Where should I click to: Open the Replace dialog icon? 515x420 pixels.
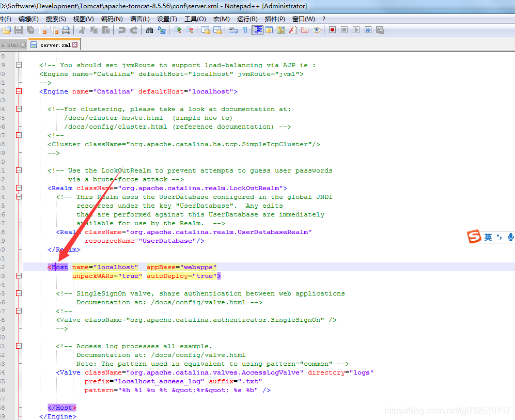[162, 30]
